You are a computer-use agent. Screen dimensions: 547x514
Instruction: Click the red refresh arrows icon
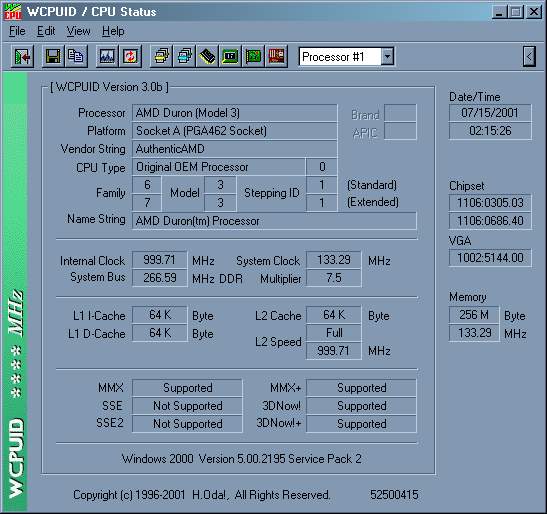130,56
